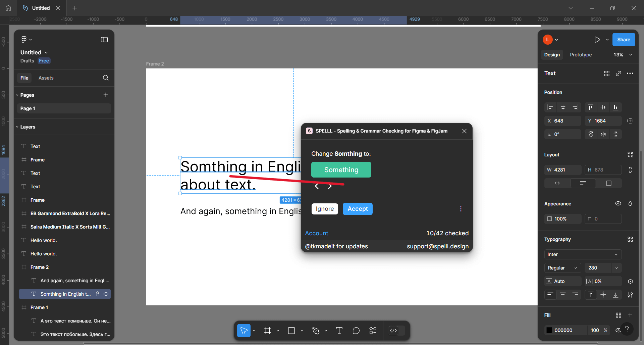Accept the spelling correction
The width and height of the screenshot is (644, 345).
(x=358, y=209)
